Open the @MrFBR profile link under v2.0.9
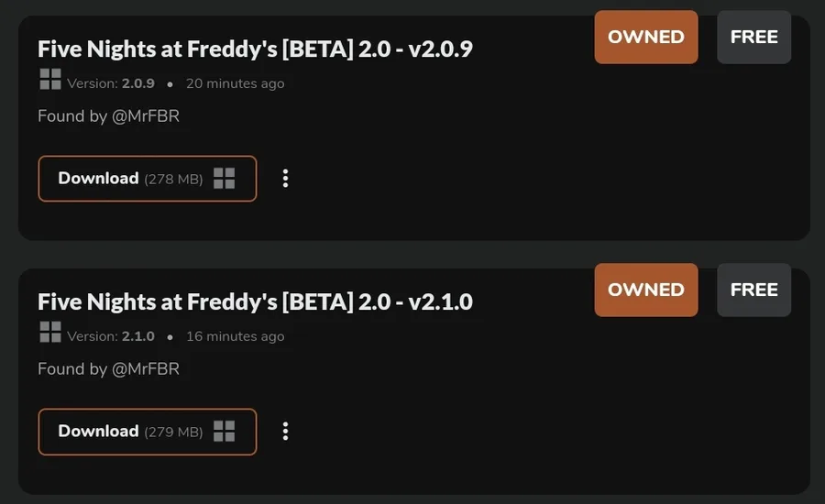825x504 pixels. click(x=146, y=116)
